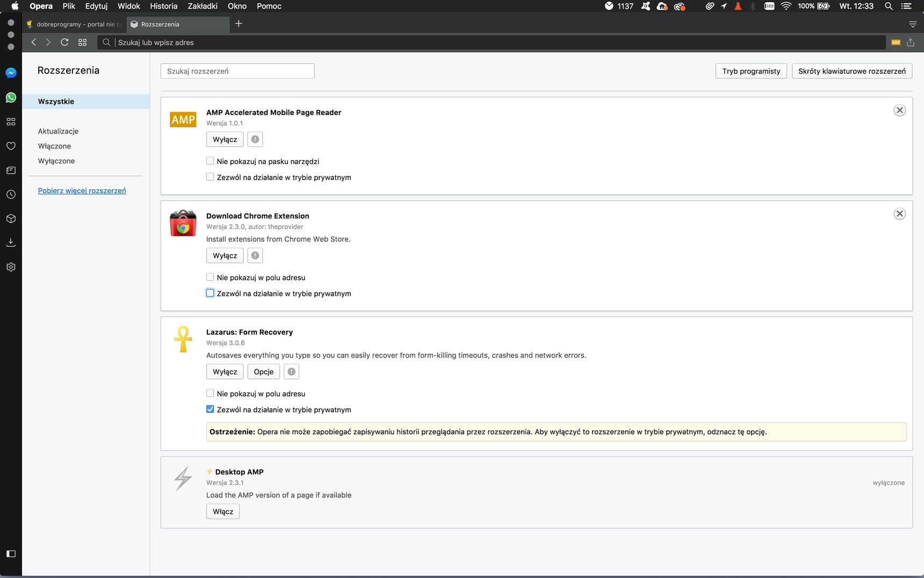Reload the current page

[64, 42]
